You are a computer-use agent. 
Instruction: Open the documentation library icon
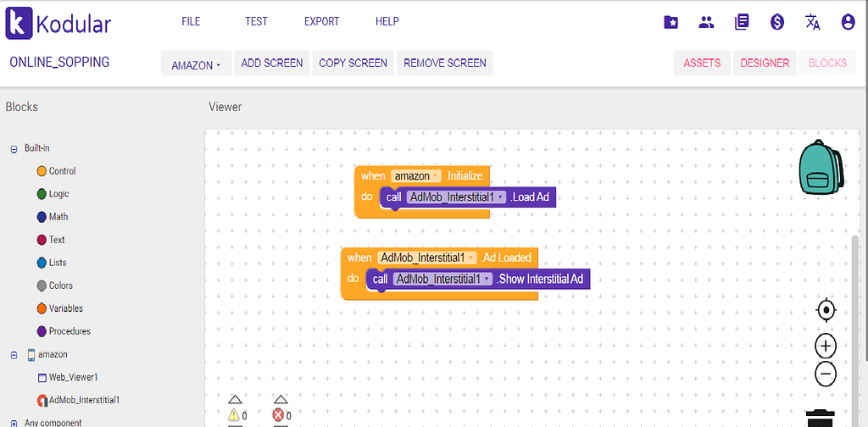(x=742, y=22)
